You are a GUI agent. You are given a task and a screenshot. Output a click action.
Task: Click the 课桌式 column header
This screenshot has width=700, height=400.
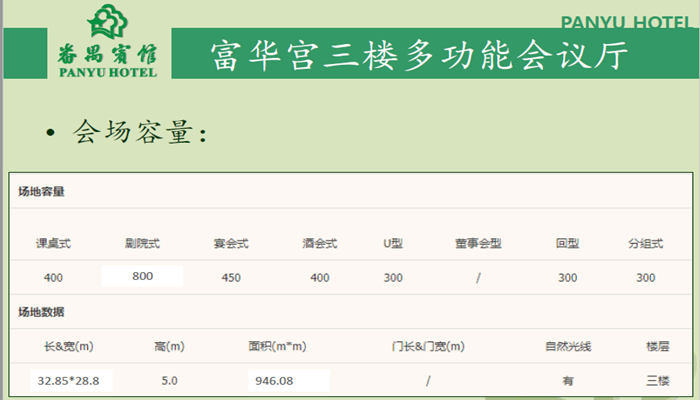tap(53, 243)
